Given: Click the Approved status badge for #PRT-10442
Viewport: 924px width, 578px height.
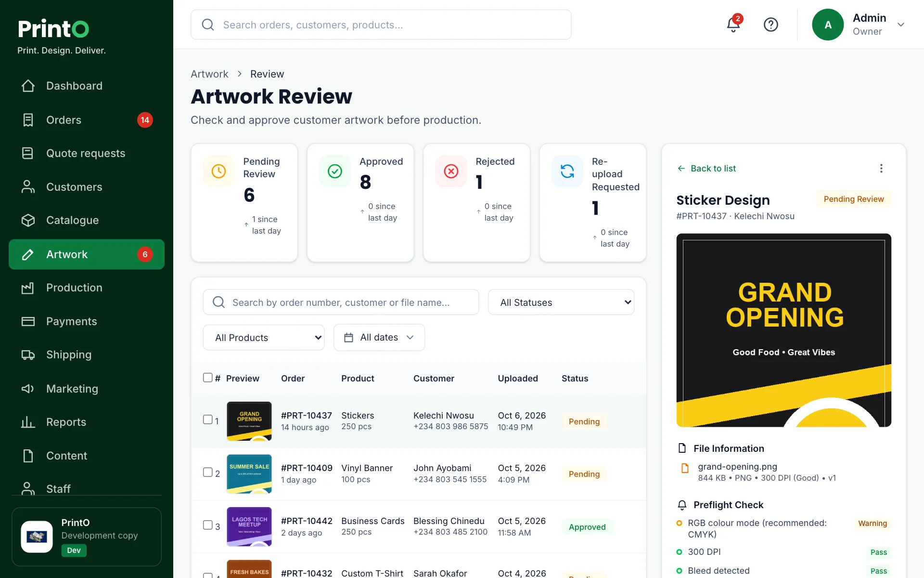Looking at the screenshot, I should [x=587, y=527].
